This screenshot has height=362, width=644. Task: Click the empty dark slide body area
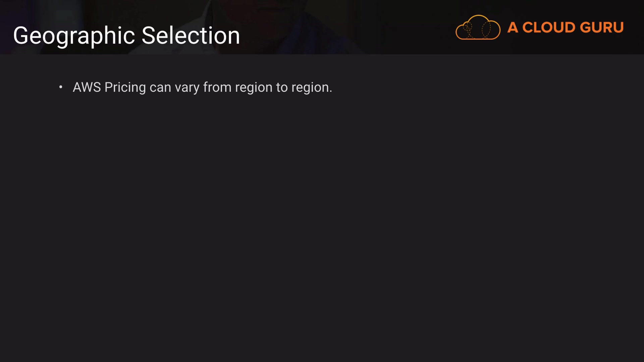point(322,218)
